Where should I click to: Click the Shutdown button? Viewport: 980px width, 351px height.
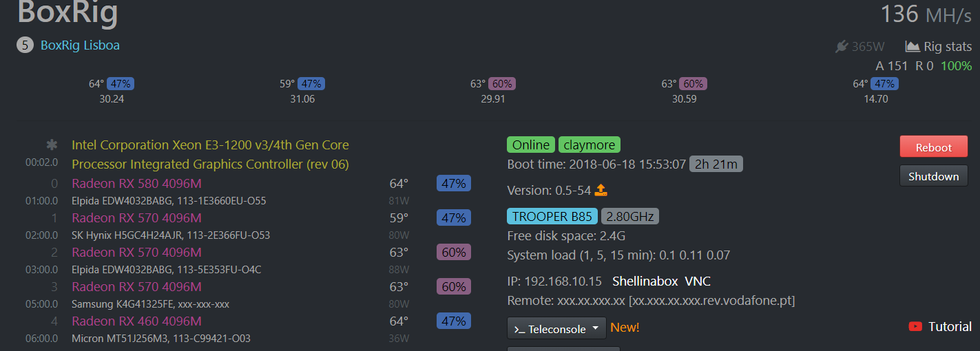click(x=933, y=176)
